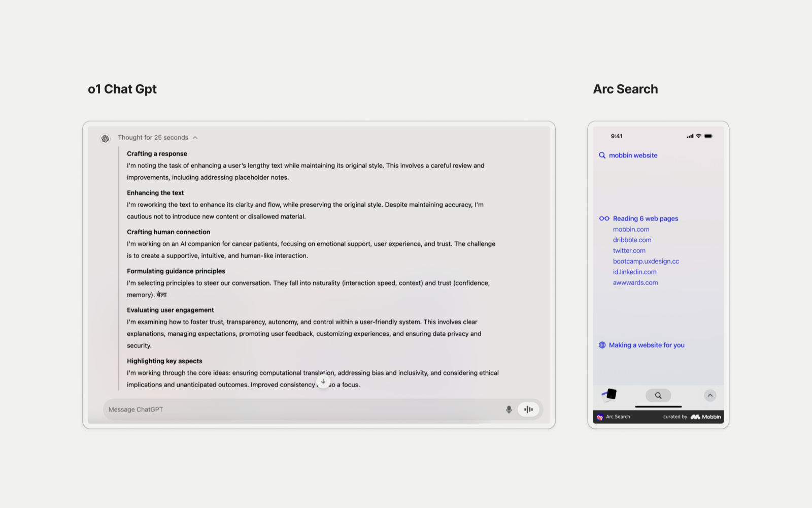Click the glasses icon beside Reading 6 web pages
The width and height of the screenshot is (812, 508).
604,218
